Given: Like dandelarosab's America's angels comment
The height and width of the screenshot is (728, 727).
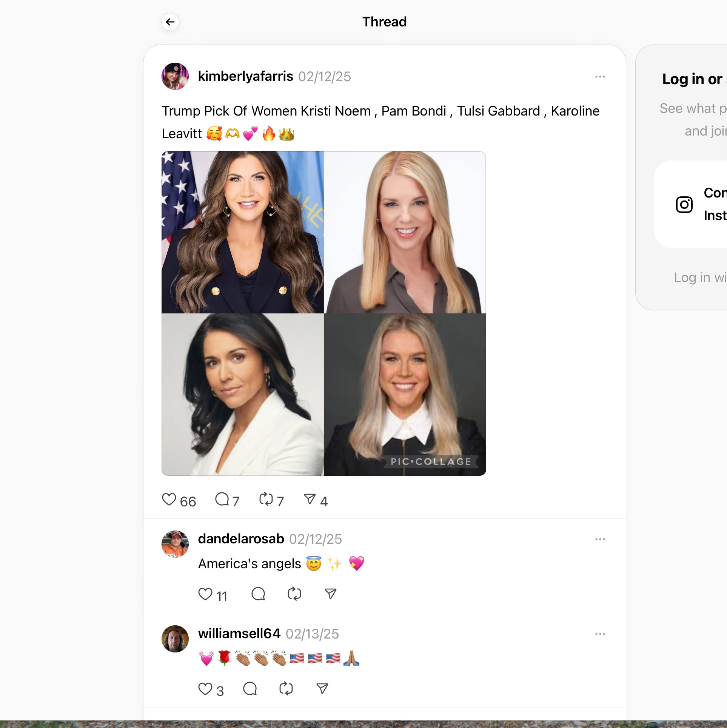Looking at the screenshot, I should tap(205, 594).
